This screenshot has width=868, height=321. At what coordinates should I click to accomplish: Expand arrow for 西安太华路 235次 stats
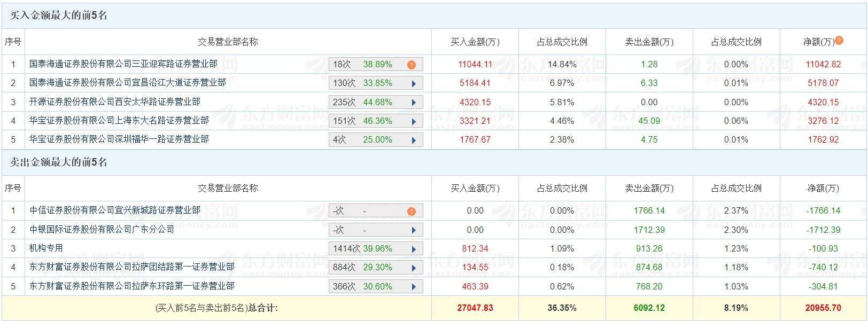[x=414, y=103]
